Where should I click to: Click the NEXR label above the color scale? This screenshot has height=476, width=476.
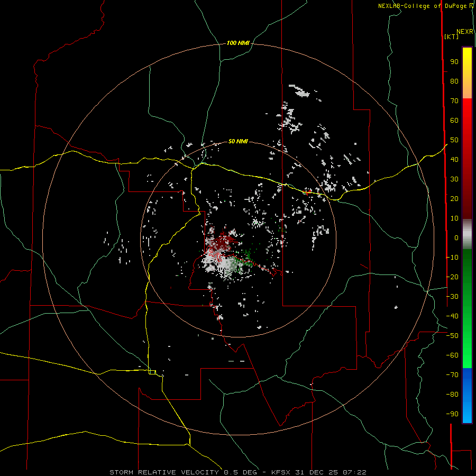465,32
